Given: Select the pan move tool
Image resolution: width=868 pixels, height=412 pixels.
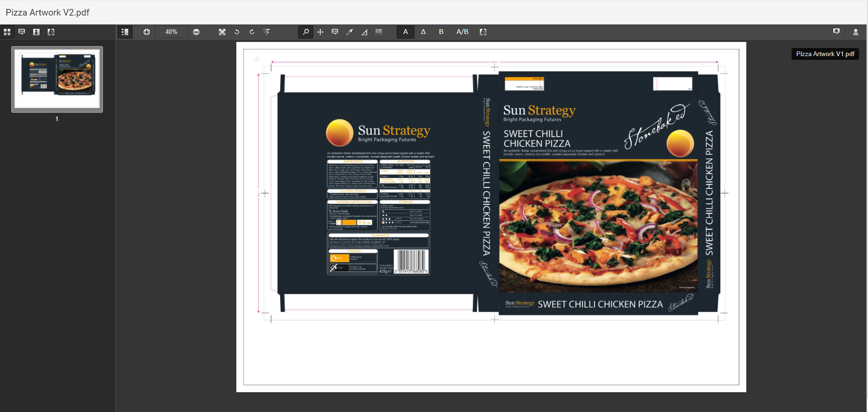Looking at the screenshot, I should (x=320, y=32).
